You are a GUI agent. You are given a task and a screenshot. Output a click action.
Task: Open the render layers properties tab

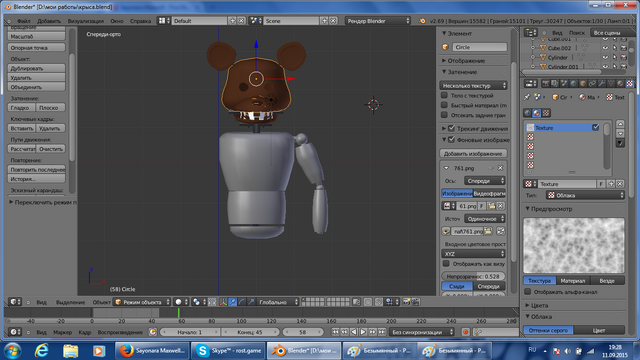pyautogui.click(x=555, y=84)
